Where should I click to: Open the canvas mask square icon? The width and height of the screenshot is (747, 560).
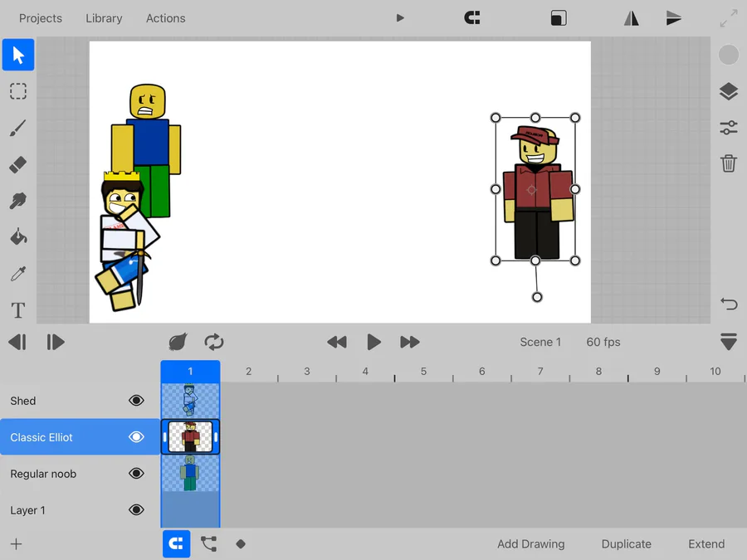tap(559, 18)
